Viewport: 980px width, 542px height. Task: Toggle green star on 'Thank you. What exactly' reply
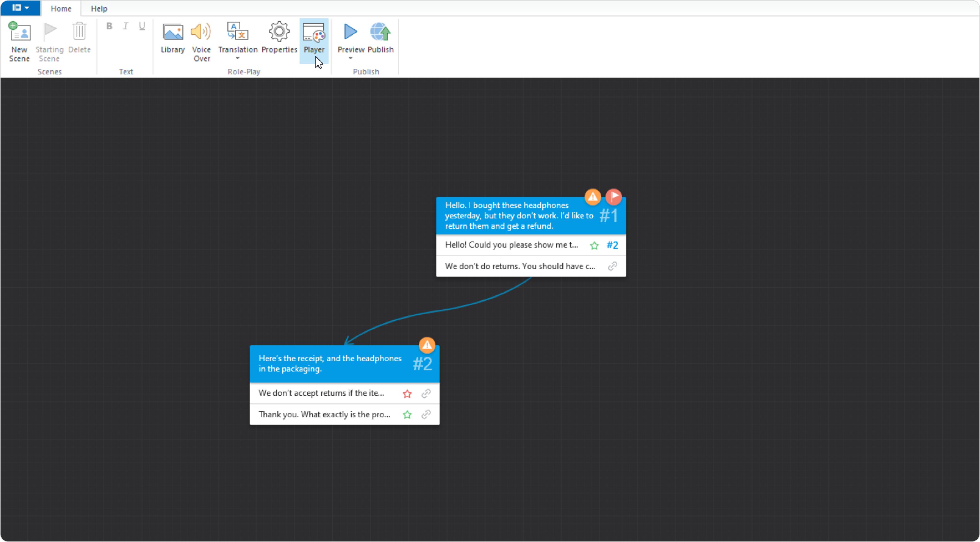(407, 415)
